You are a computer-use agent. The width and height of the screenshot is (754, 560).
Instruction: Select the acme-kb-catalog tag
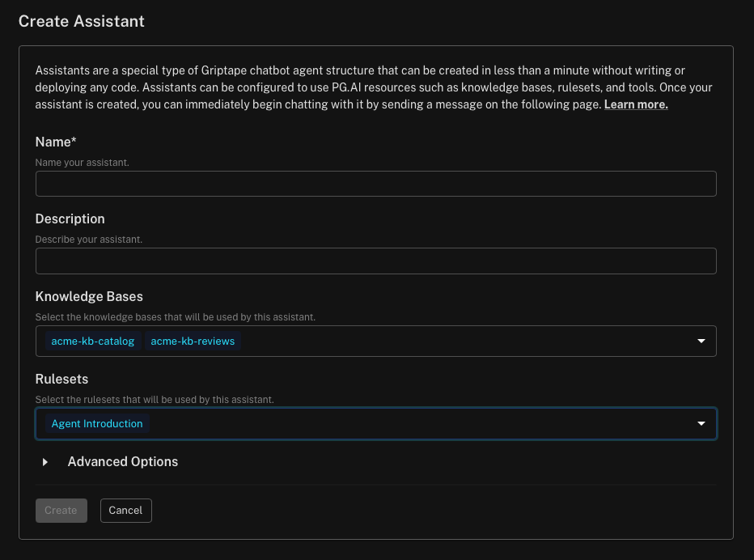pyautogui.click(x=92, y=342)
